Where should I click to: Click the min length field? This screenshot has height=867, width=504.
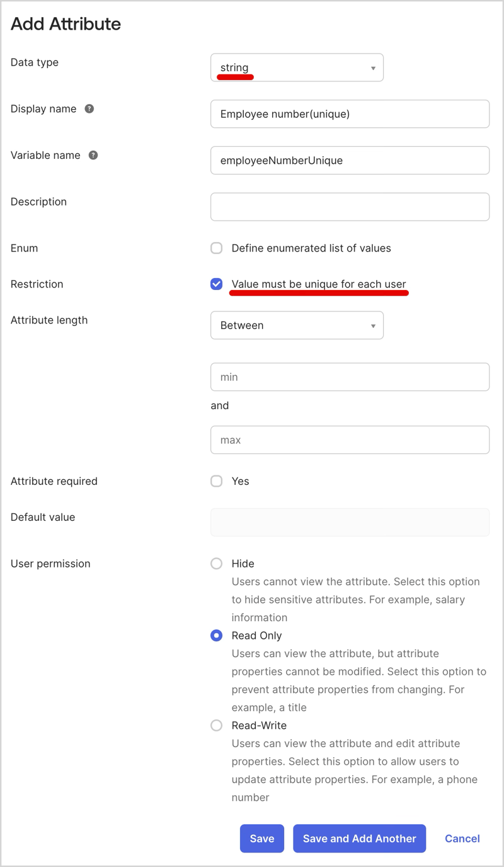(350, 377)
